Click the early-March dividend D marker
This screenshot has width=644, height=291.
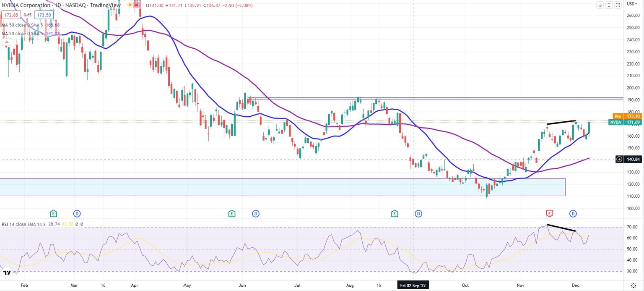point(77,214)
